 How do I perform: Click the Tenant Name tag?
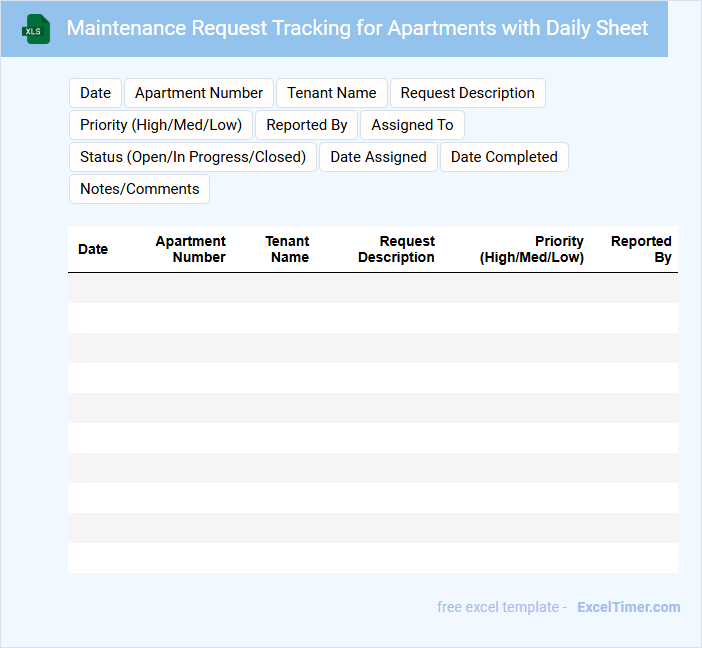(x=331, y=93)
